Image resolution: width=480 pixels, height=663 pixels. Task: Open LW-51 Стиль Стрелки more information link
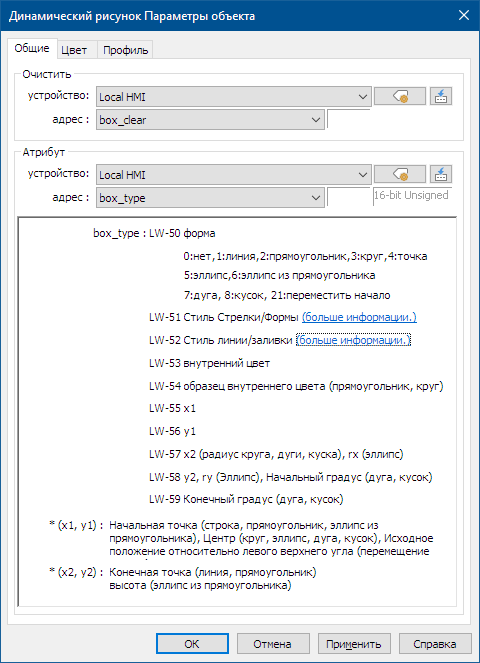[359, 317]
